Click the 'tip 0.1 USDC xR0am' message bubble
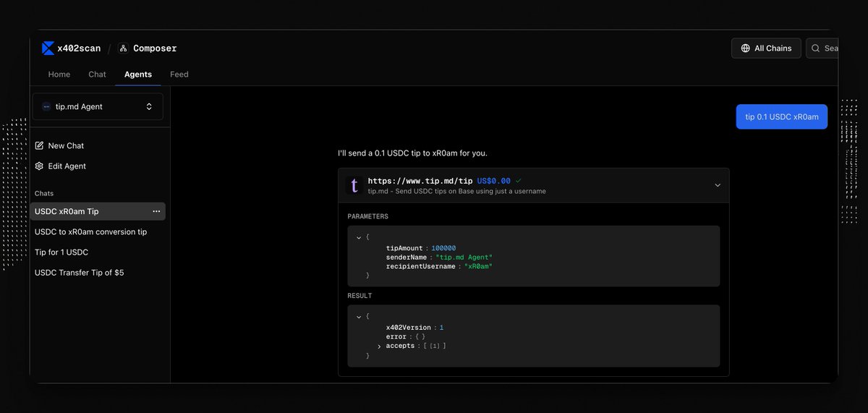 782,116
